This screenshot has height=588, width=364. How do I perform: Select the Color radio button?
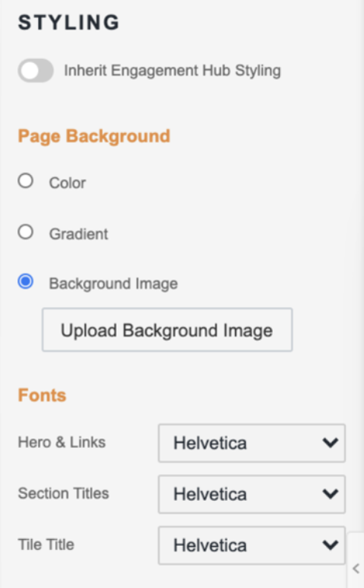tap(26, 180)
